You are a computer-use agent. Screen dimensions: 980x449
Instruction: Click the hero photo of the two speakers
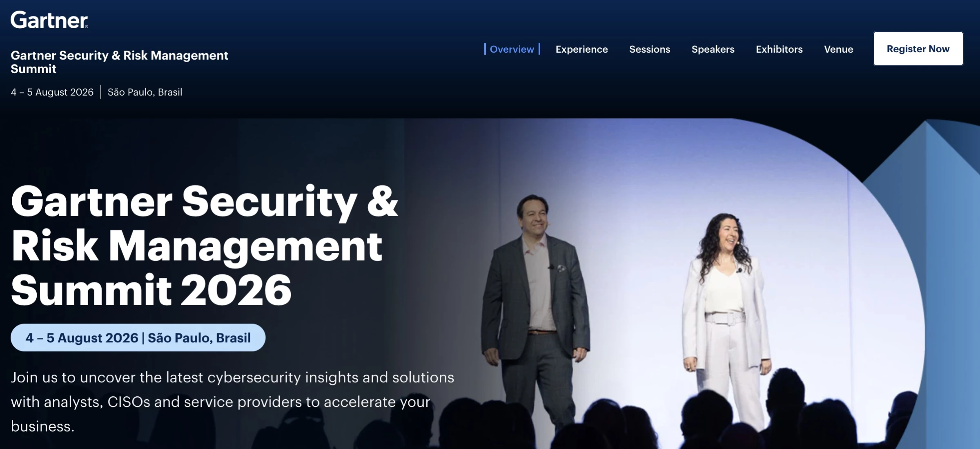(666, 284)
